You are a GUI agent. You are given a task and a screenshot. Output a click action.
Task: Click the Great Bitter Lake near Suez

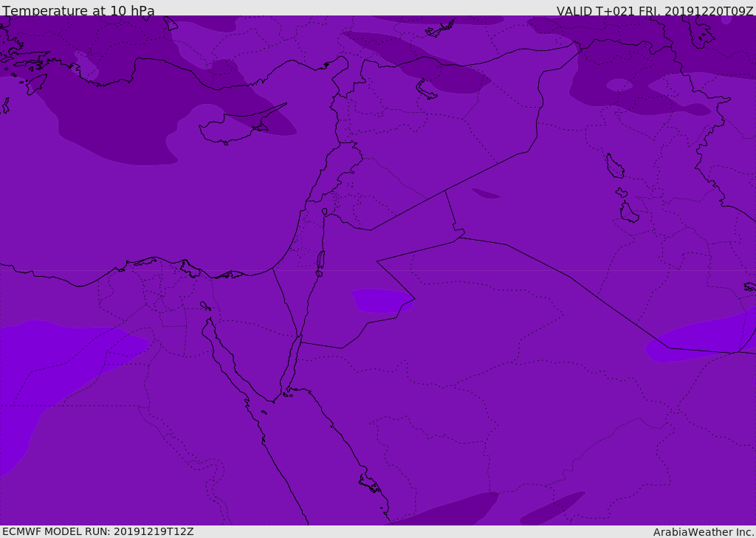205,306
